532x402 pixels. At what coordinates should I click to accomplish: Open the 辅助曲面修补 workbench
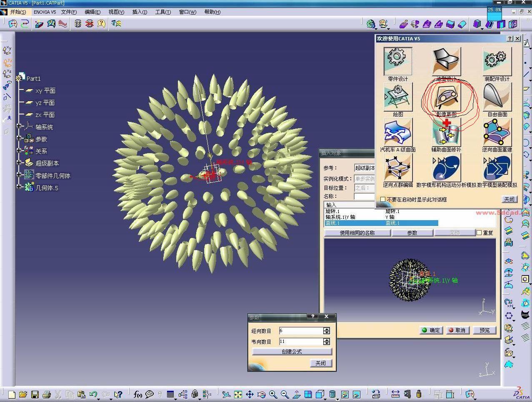(447, 132)
